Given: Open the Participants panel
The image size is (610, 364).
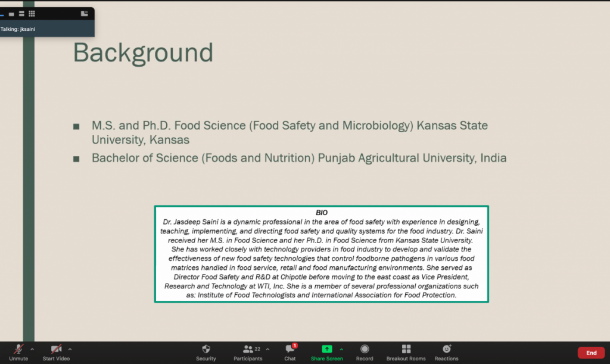Looking at the screenshot, I should [248, 353].
